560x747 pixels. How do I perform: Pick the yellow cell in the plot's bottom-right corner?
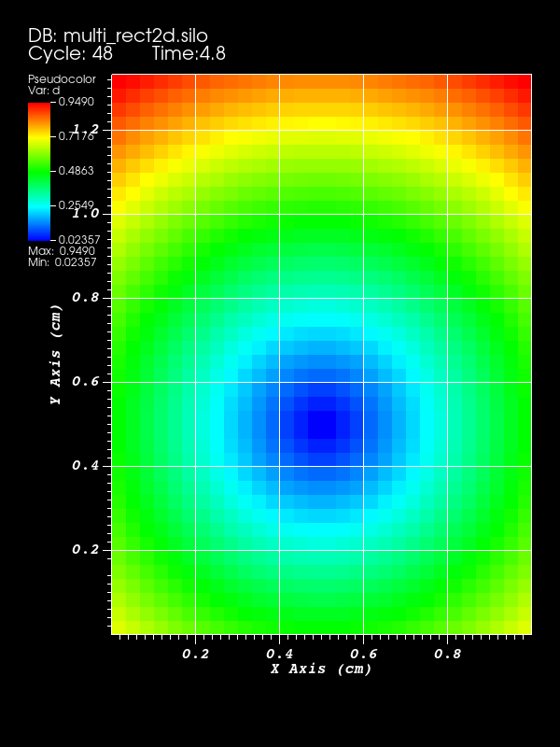coord(525,627)
